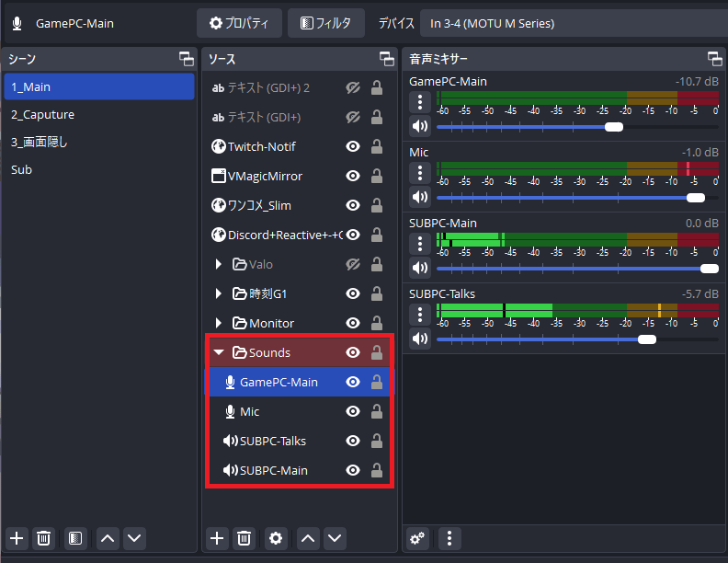Open audio mixer menu three-dot icon at the bottom

pos(449,538)
